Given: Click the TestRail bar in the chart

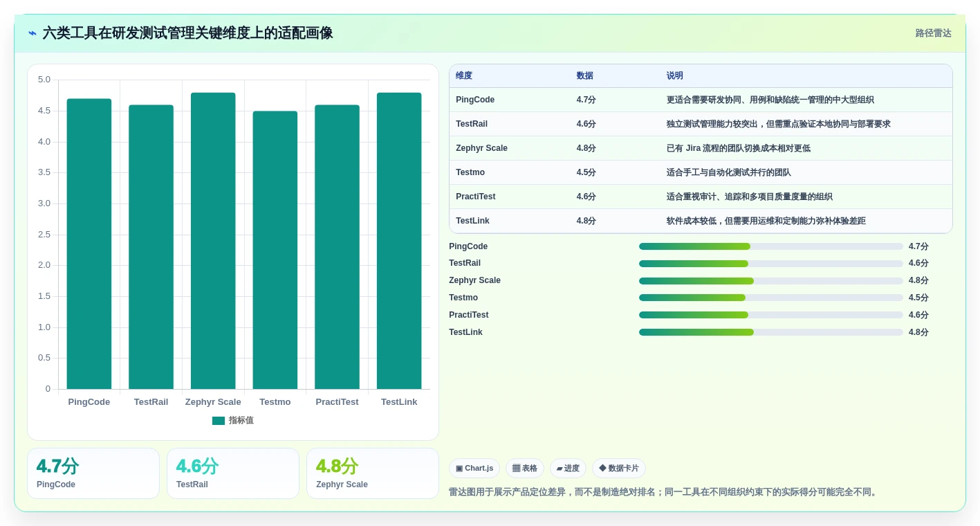Looking at the screenshot, I should (x=151, y=247).
